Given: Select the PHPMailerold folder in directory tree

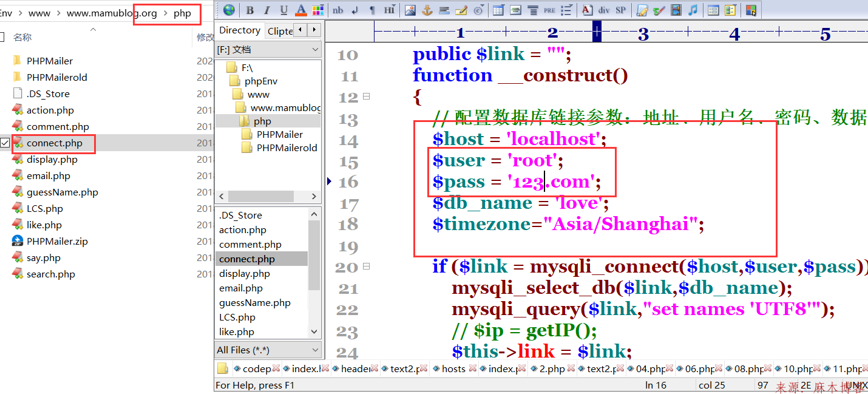Looking at the screenshot, I should point(287,148).
